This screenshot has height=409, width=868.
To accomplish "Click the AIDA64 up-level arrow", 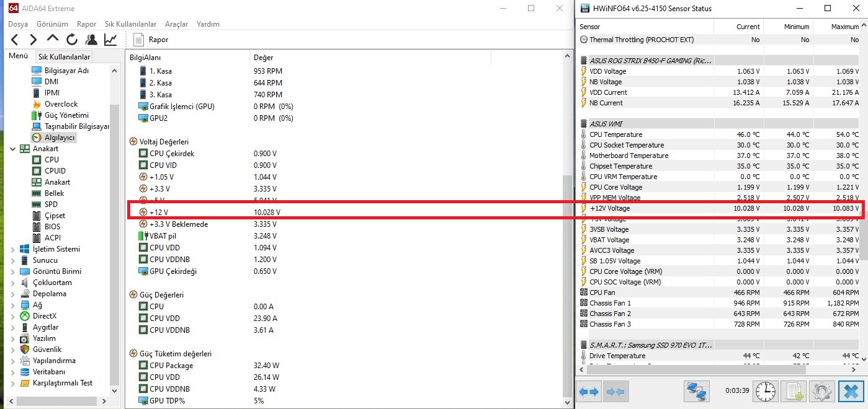I will 52,40.
